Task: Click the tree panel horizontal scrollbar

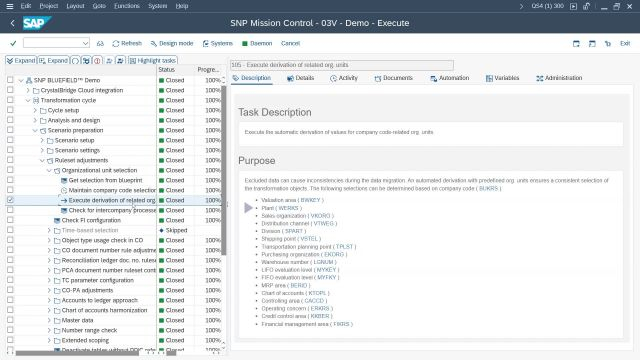Action: tap(77, 353)
